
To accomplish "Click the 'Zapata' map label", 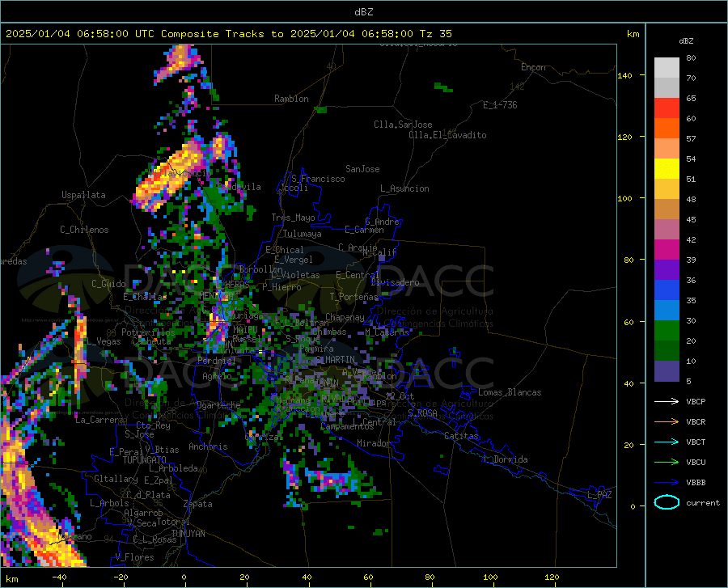I will pos(198,504).
